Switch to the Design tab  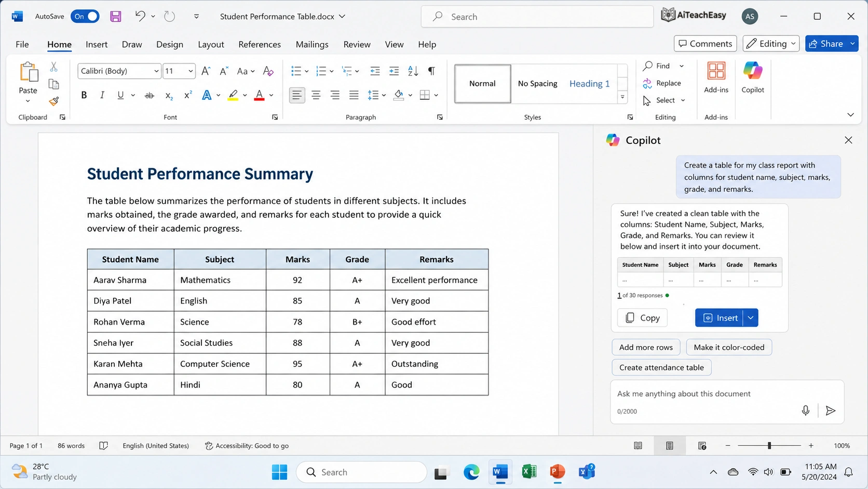[x=170, y=44]
